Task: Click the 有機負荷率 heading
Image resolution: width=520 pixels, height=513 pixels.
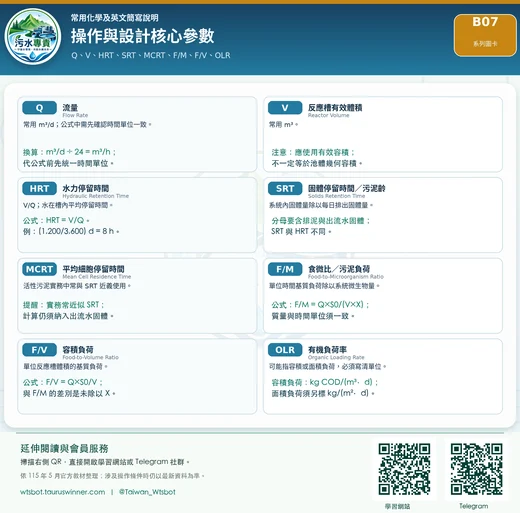Action: (327, 349)
